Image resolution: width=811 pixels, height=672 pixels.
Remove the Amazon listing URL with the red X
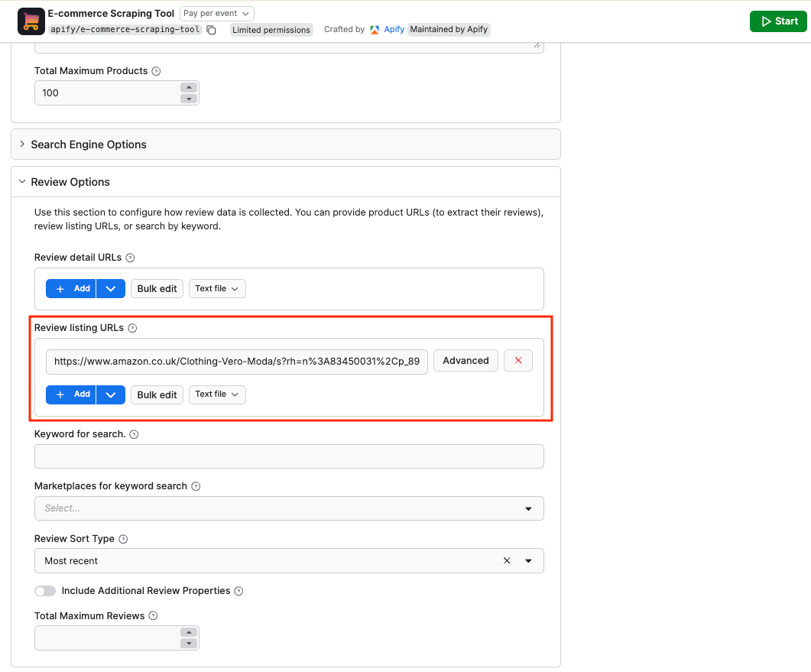pos(518,360)
